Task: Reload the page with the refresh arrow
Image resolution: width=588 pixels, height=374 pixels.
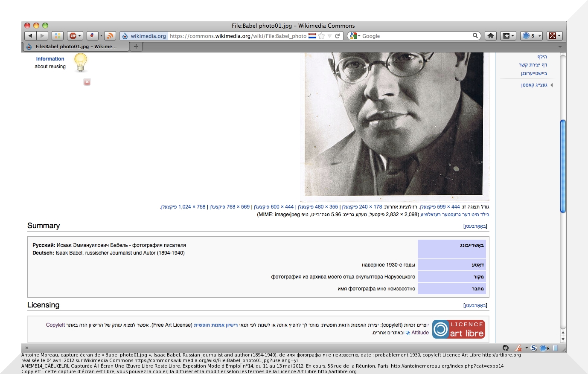Action: 338,36
